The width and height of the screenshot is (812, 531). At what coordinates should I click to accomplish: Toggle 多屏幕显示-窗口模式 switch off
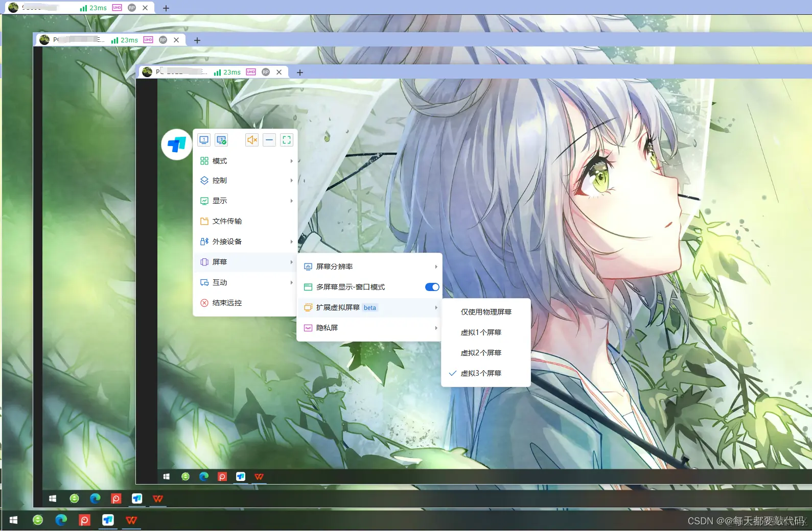point(432,287)
